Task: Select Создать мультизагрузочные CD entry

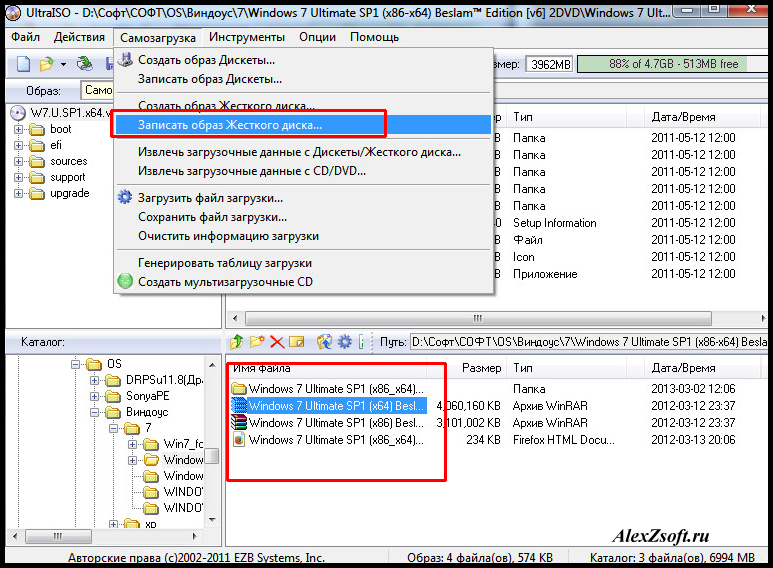Action: tap(303, 282)
